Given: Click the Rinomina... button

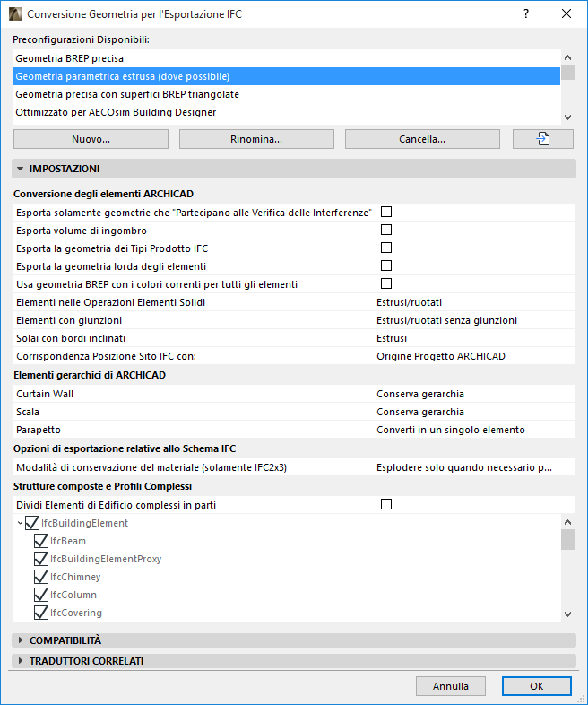Looking at the screenshot, I should click(x=256, y=139).
